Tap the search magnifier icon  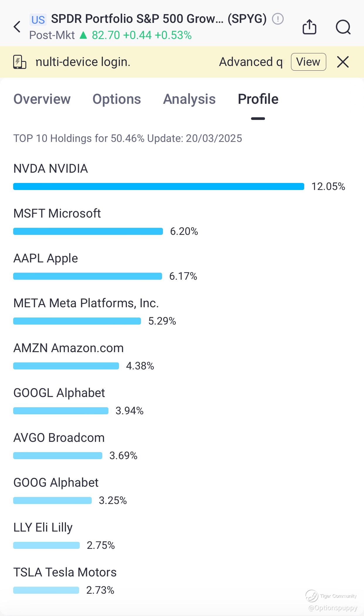[343, 27]
